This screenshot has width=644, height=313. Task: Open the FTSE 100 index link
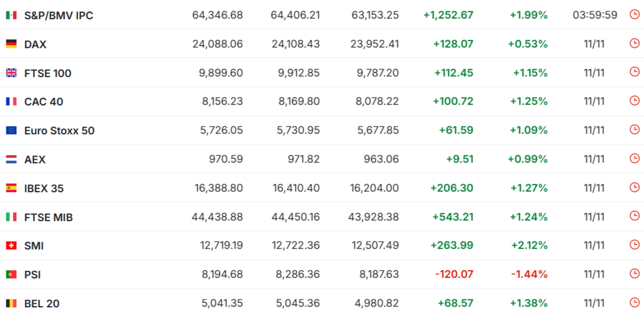47,73
